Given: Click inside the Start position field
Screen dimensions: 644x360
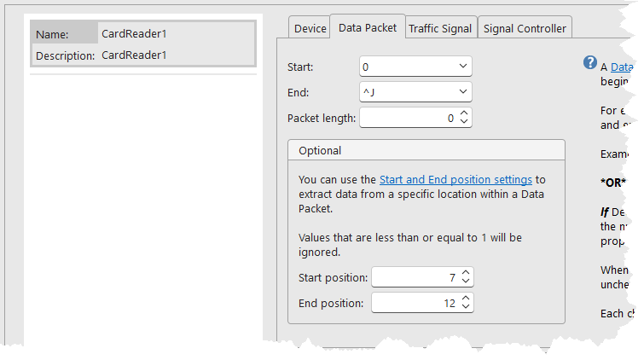Looking at the screenshot, I should pyautogui.click(x=415, y=277).
